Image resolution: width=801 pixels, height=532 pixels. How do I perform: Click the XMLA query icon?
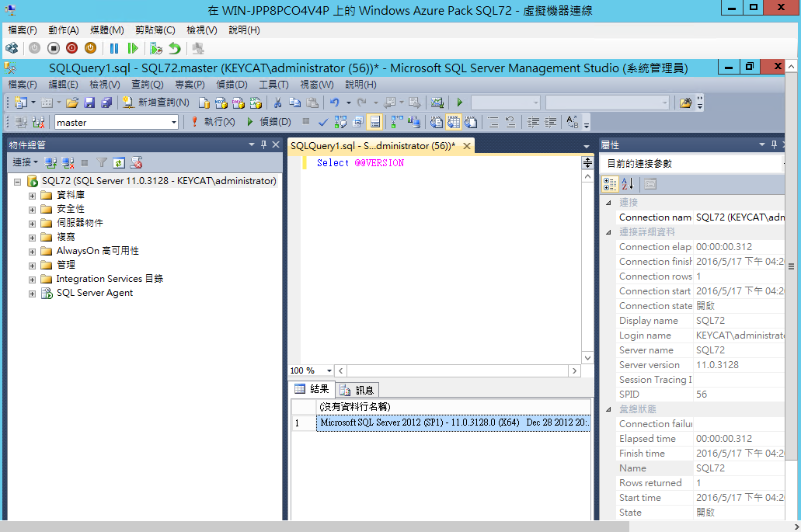(256, 103)
